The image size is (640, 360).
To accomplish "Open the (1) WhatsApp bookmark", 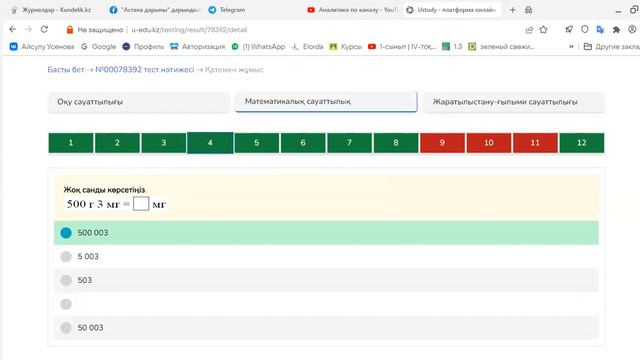I will point(258,47).
